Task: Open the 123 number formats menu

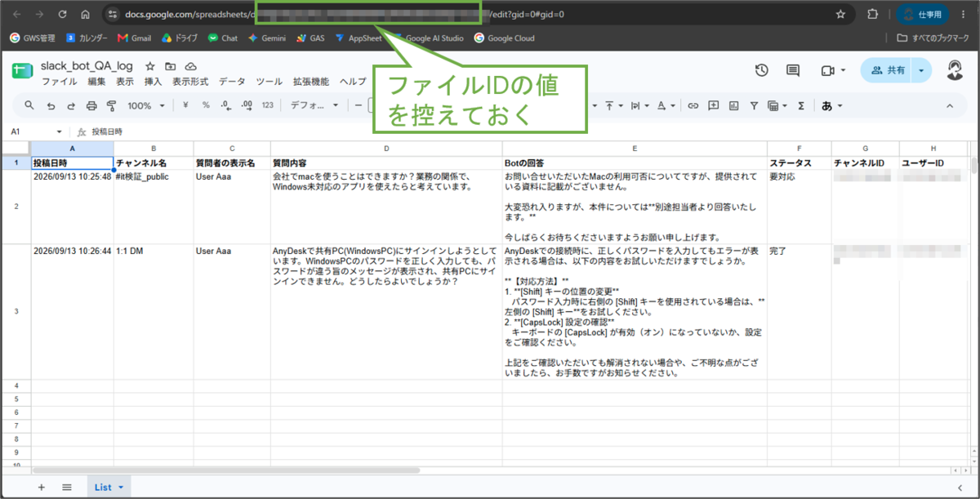Action: click(x=267, y=105)
